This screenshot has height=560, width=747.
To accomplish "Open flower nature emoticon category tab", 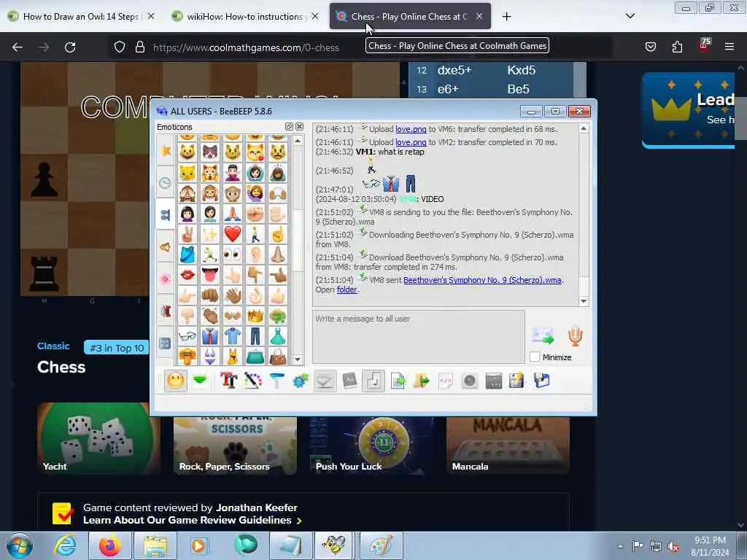I will coord(166,279).
